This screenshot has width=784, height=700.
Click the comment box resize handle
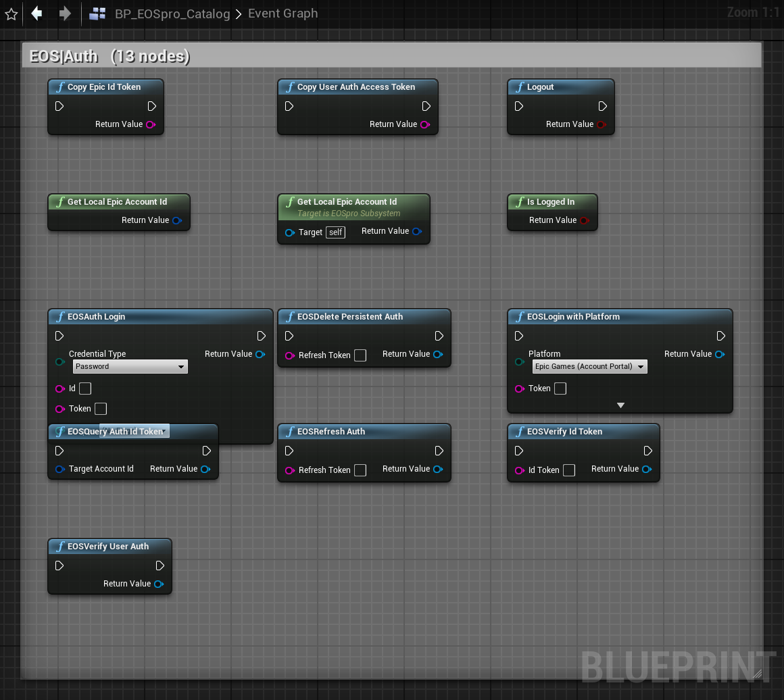(757, 674)
